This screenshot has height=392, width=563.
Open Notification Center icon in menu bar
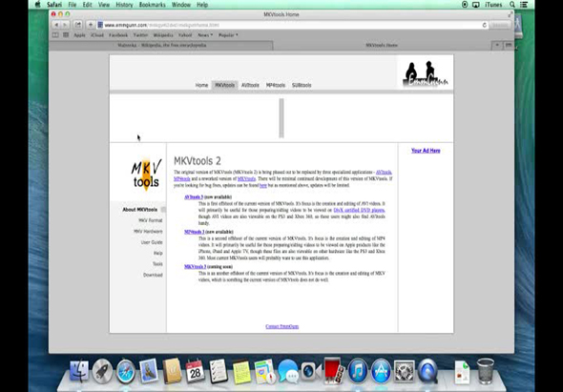(524, 5)
